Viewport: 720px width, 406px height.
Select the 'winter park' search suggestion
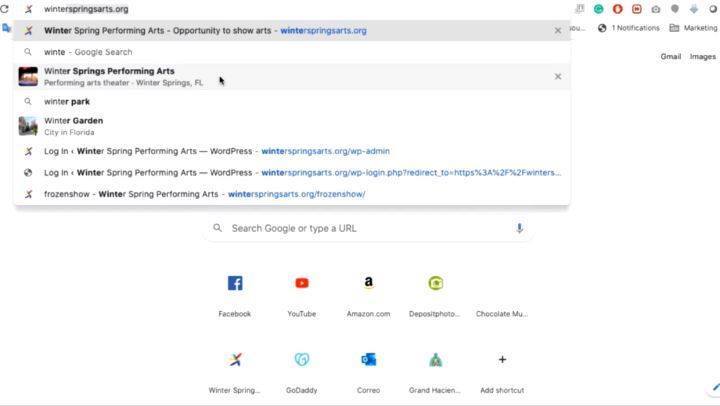[x=292, y=102]
